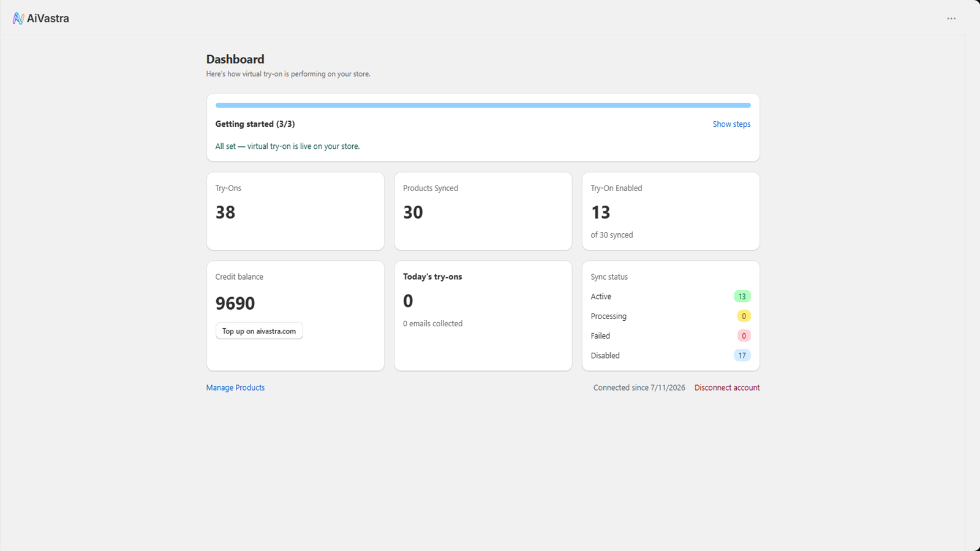Click the Connected since date text
Viewport: 980px width, 551px height.
click(639, 388)
